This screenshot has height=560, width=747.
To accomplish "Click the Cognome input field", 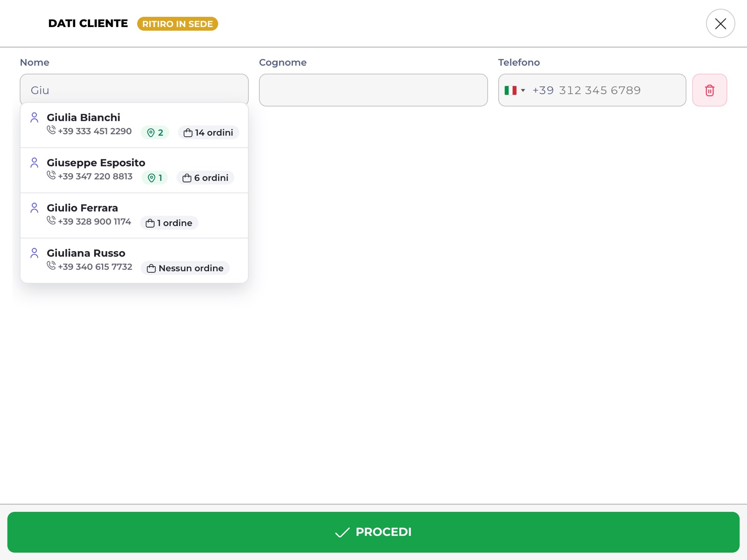I will (373, 90).
